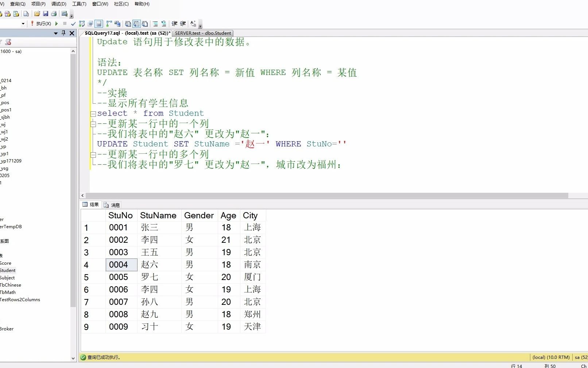This screenshot has height=368, width=588.
Task: Select the Student table in tree
Action: 8,271
